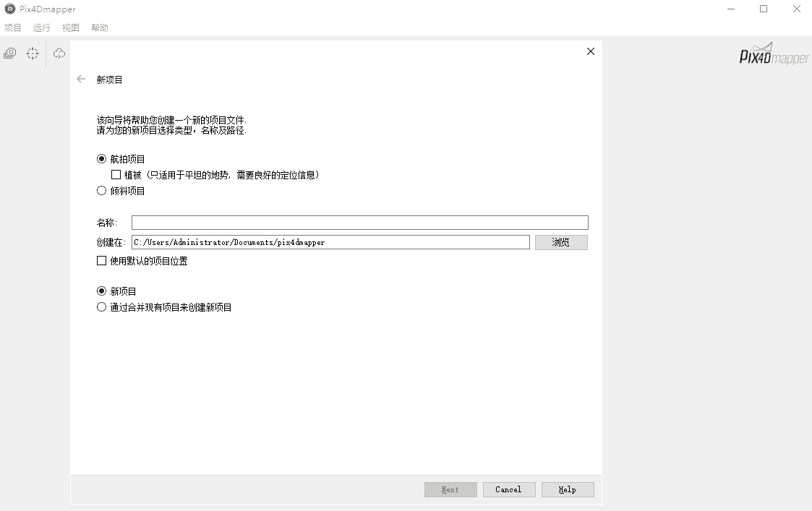Click the Pix4Dmapper logo in the title bar
Viewport: 812px width, 511px height.
pyautogui.click(x=9, y=9)
